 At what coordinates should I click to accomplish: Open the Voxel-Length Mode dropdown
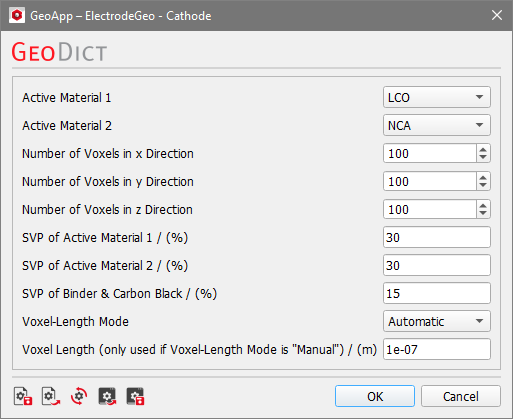coord(437,321)
